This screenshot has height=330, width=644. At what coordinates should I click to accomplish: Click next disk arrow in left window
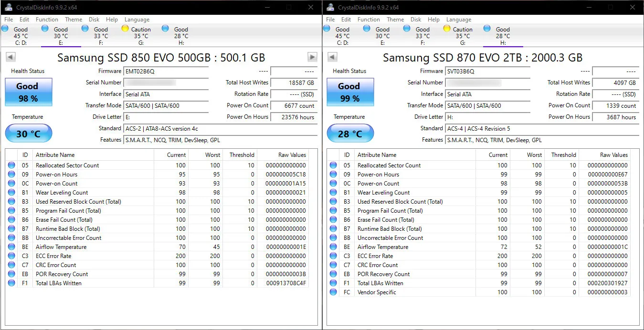click(x=312, y=57)
